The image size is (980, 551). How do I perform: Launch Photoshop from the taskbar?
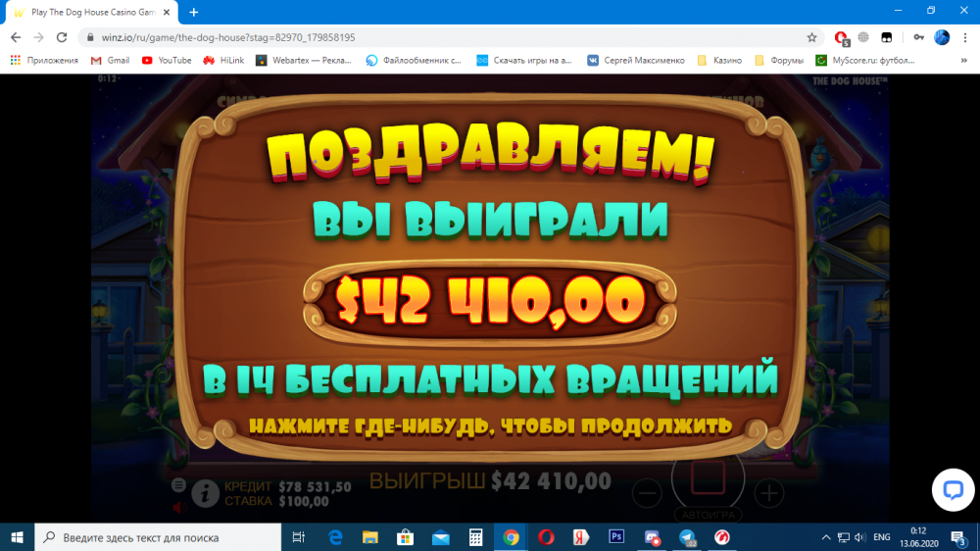point(616,537)
